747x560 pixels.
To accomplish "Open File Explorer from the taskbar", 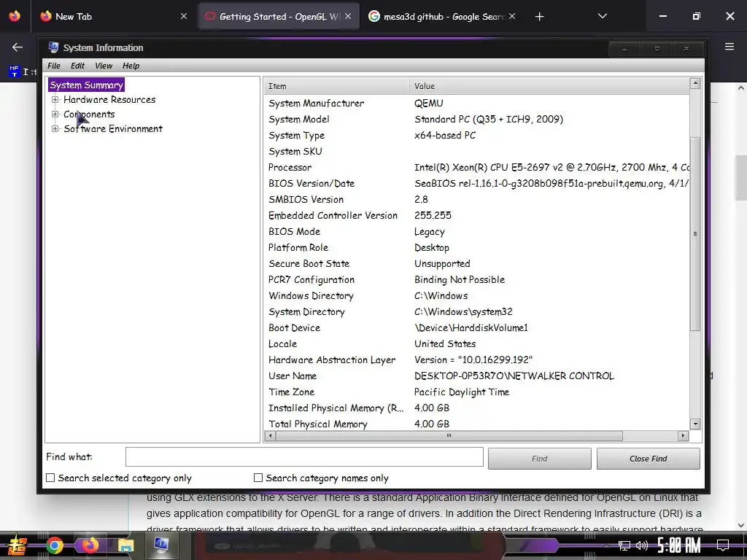I will pos(125,545).
